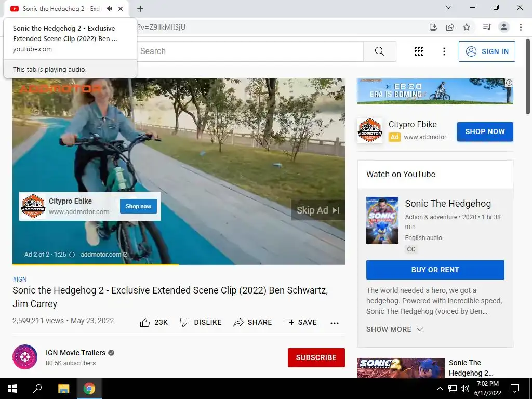The width and height of the screenshot is (532, 399).
Task: Click the Addmotor logo in video overlay
Action: pyautogui.click(x=33, y=206)
